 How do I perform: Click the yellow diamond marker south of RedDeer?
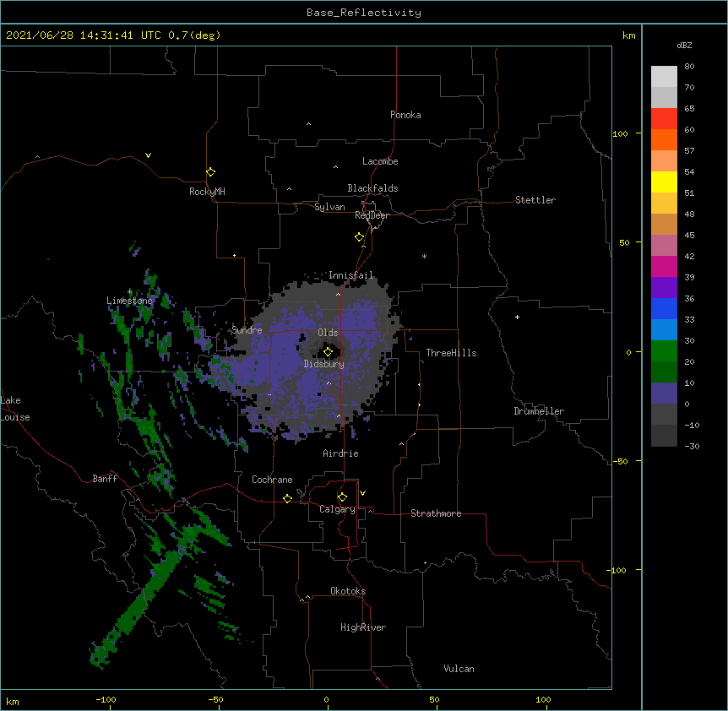[x=359, y=236]
